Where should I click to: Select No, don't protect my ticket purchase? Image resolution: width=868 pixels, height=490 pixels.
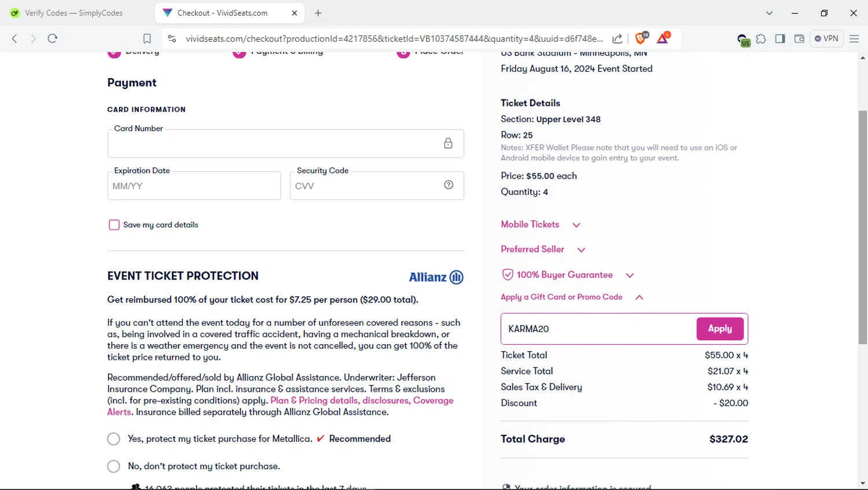pyautogui.click(x=113, y=466)
